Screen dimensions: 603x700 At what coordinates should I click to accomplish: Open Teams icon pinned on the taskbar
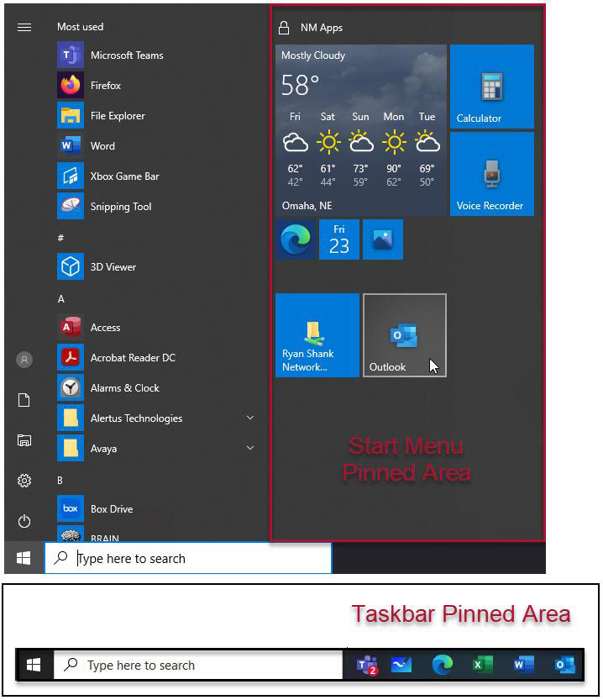point(367,666)
